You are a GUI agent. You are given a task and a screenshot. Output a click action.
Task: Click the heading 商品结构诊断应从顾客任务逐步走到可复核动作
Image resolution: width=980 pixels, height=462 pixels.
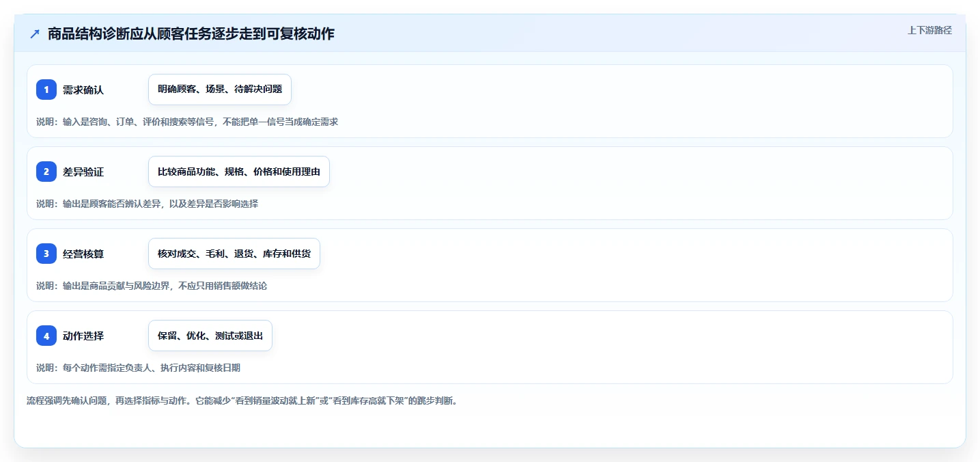pos(191,33)
